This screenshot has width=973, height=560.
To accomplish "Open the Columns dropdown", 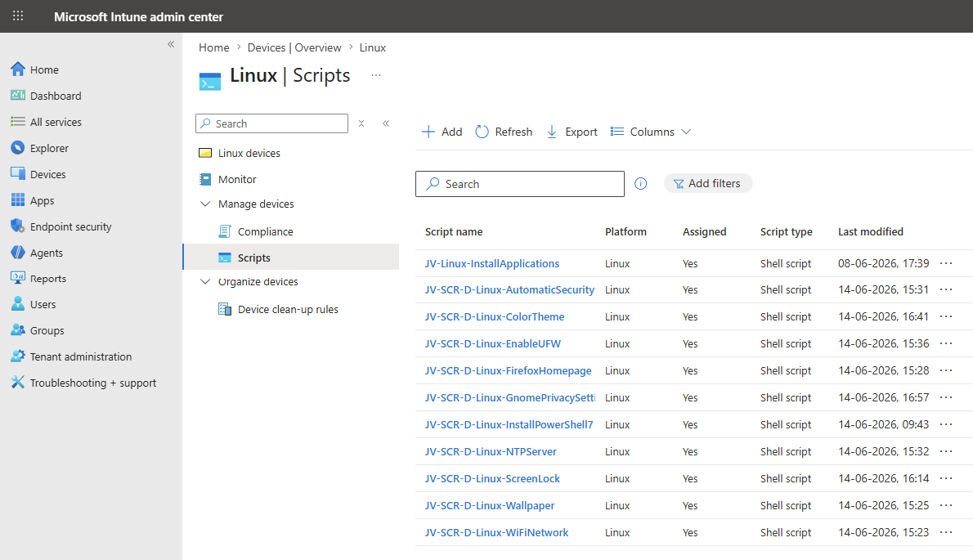I will (x=650, y=132).
